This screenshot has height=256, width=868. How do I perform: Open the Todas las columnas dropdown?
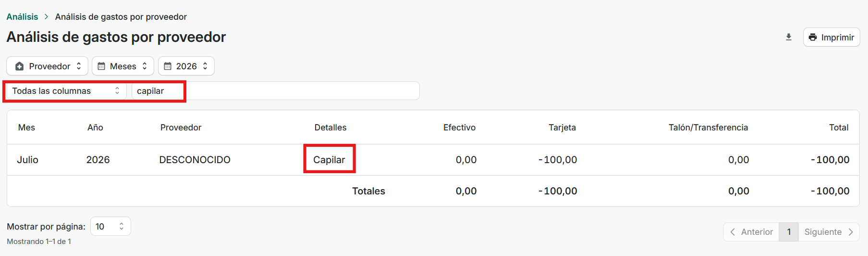(67, 91)
